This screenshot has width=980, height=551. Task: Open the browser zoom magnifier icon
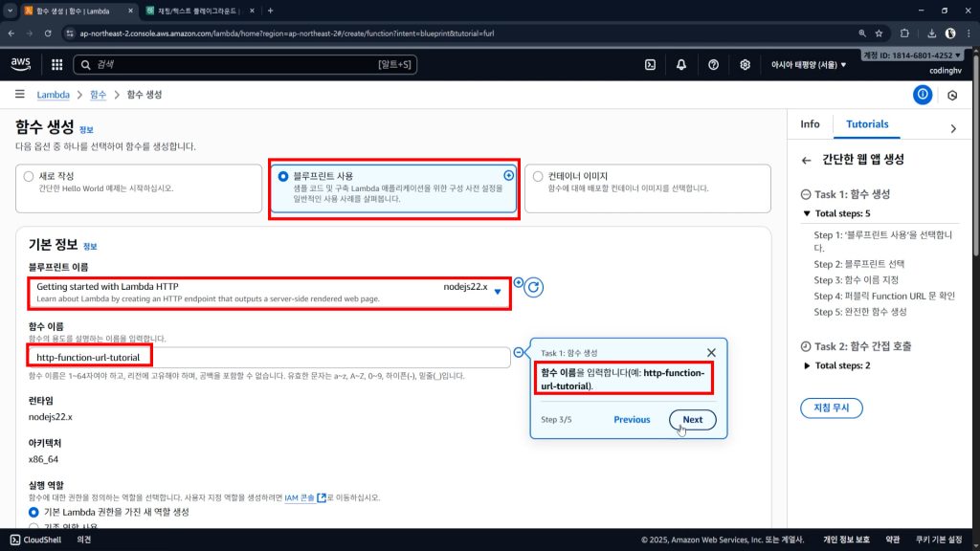point(862,33)
